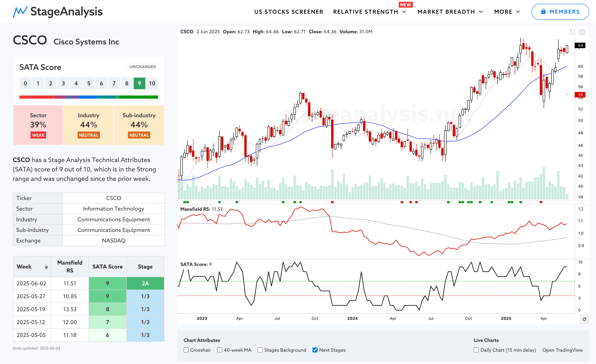Image resolution: width=596 pixels, height=364 pixels.
Task: Select the 2025-06-02 week cell
Action: pyautogui.click(x=32, y=283)
